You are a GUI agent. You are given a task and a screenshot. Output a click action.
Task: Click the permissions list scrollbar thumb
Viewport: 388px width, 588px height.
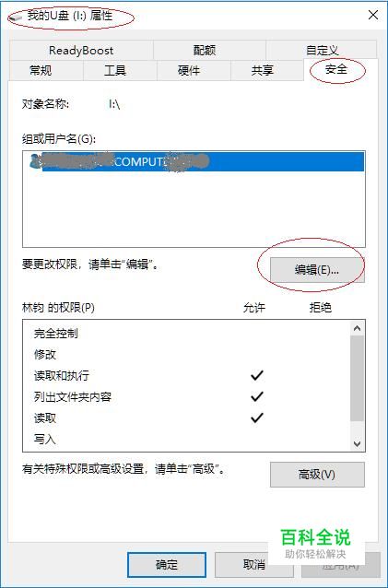(x=358, y=378)
